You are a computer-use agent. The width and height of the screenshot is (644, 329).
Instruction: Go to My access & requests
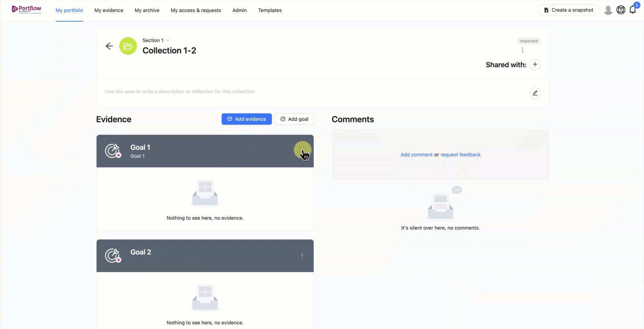pyautogui.click(x=196, y=10)
